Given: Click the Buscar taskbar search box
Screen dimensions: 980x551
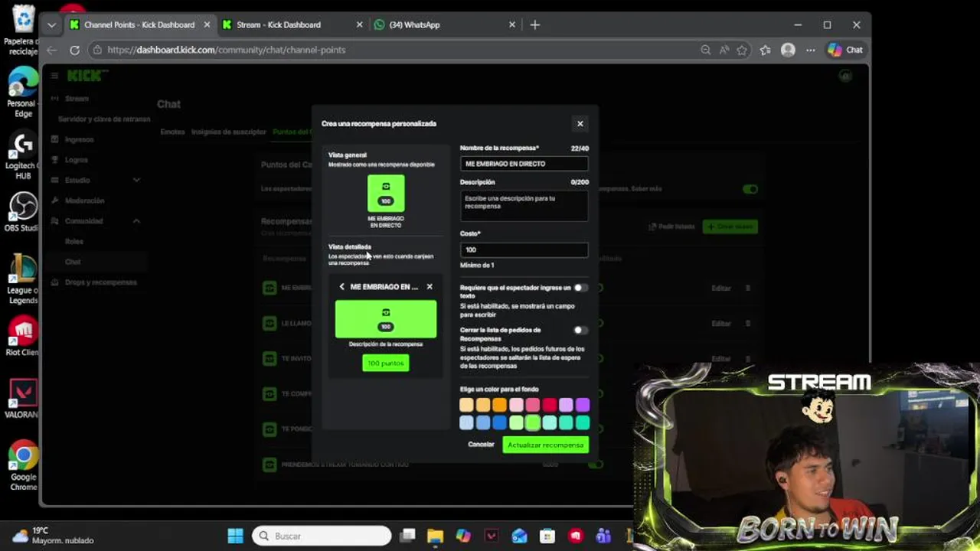Looking at the screenshot, I should click(322, 536).
